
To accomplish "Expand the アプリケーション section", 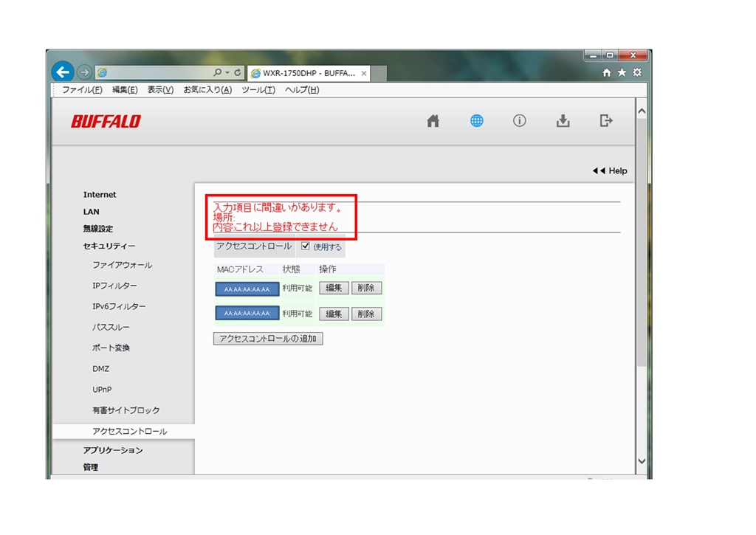I will [x=113, y=450].
